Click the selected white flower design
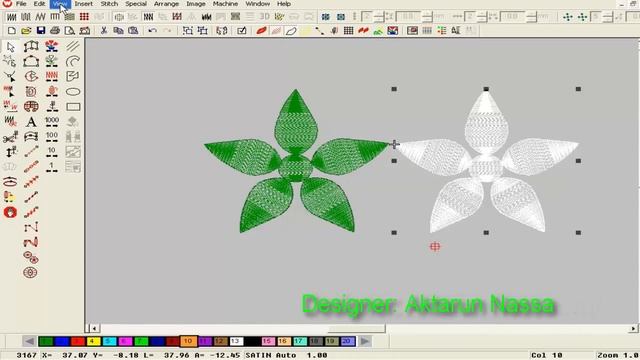This screenshot has width=640, height=360. pyautogui.click(x=486, y=162)
